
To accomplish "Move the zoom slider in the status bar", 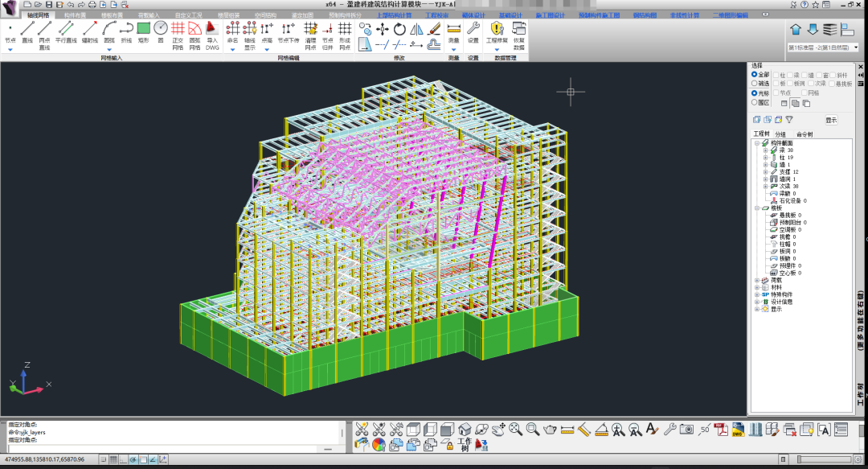I will coord(800,459).
